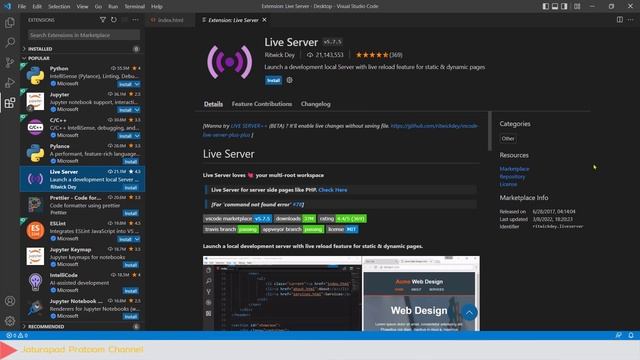Open notifications bell in status bar
This screenshot has height=360, width=640.
click(631, 335)
